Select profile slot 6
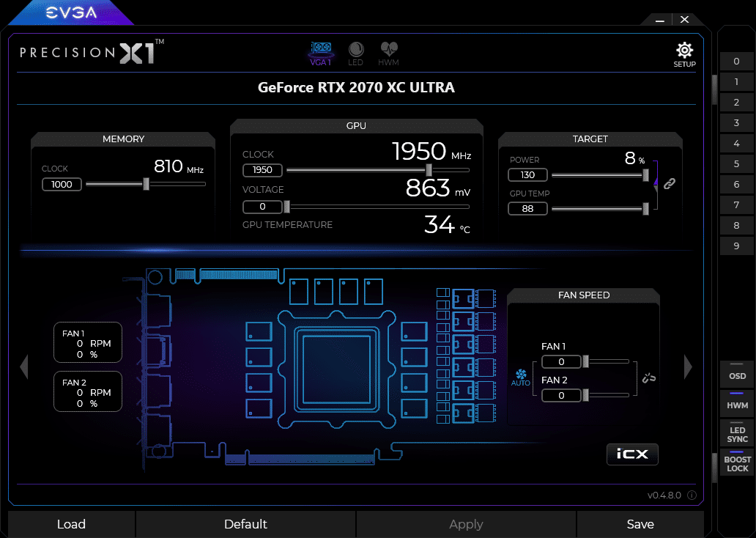Screen dimensions: 756x538 [x=736, y=184]
